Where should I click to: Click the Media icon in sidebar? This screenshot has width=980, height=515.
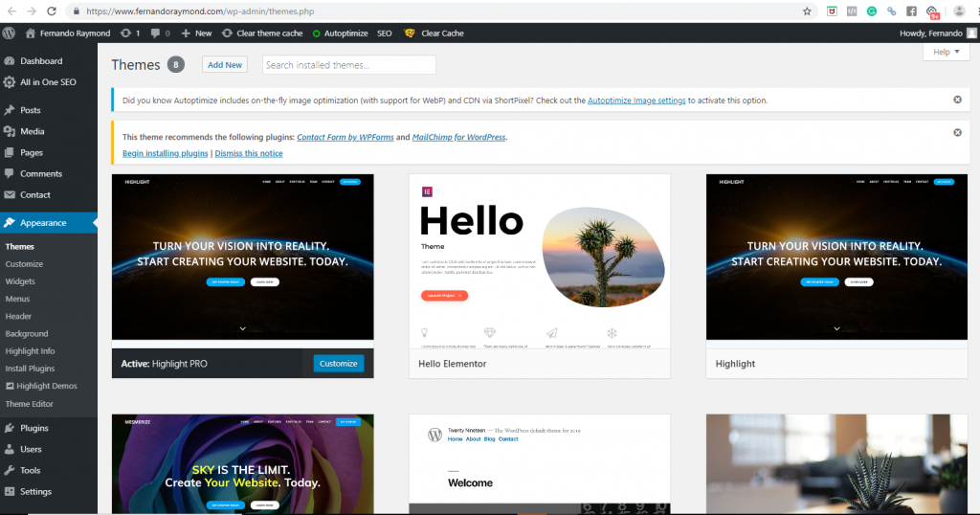[10, 131]
